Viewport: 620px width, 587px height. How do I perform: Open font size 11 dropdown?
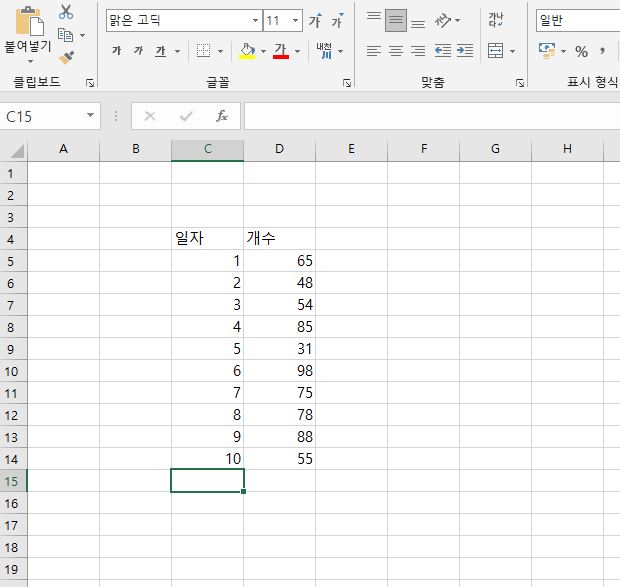click(x=295, y=20)
